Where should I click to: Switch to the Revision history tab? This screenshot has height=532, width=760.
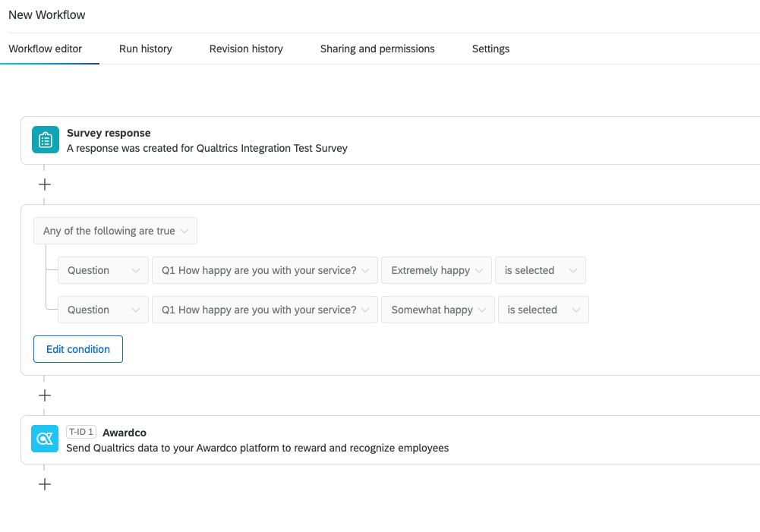coord(246,49)
